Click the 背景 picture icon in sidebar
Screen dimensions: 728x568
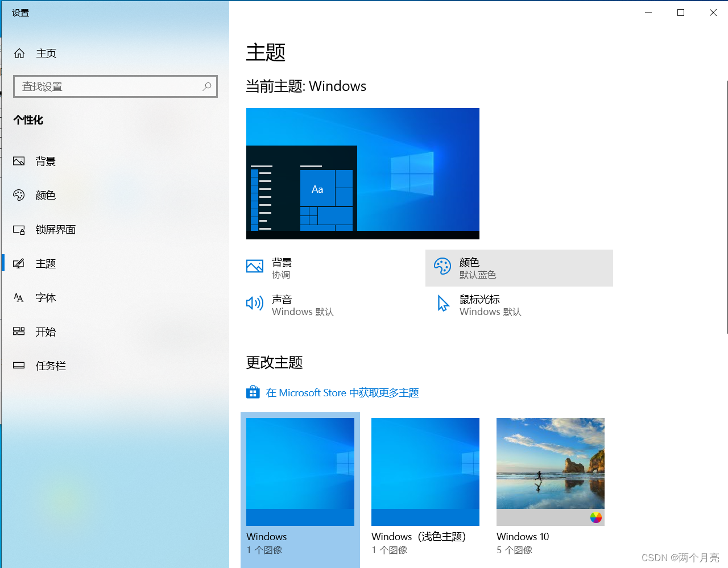tap(19, 161)
